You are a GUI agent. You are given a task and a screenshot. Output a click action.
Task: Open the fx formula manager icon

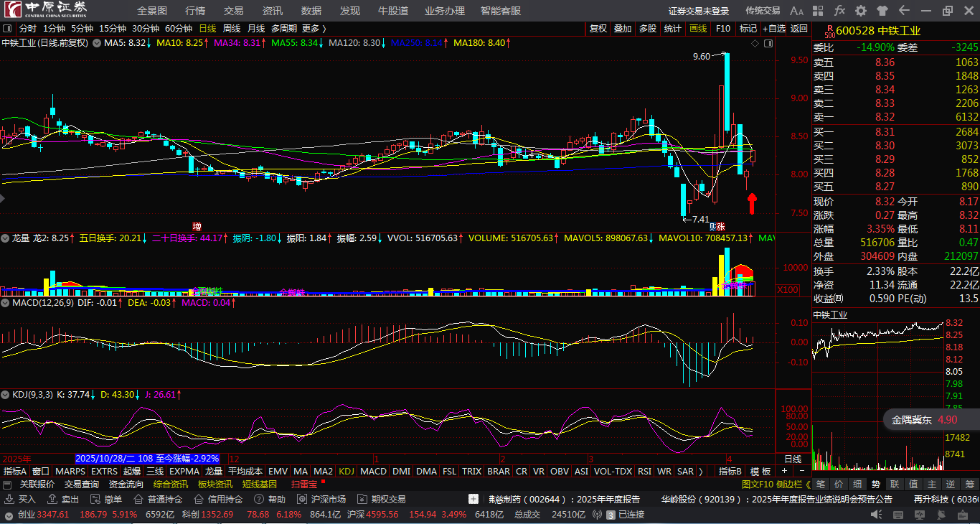click(839, 11)
